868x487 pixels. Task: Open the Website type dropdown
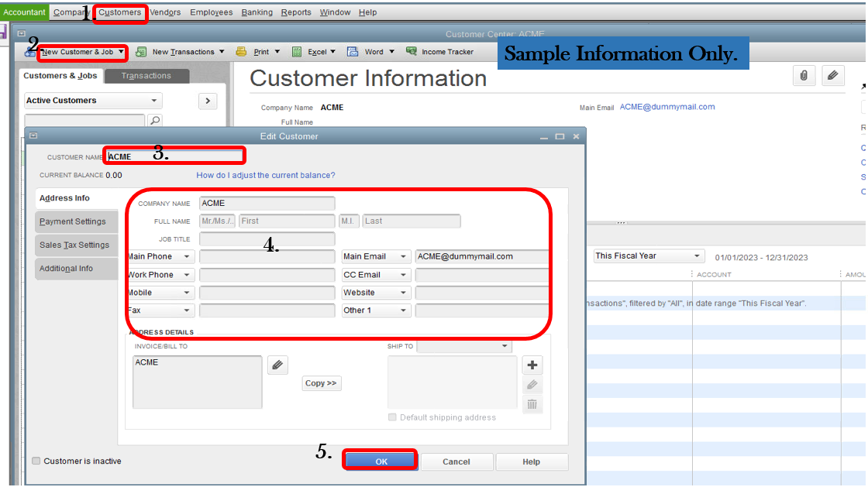[376, 293]
